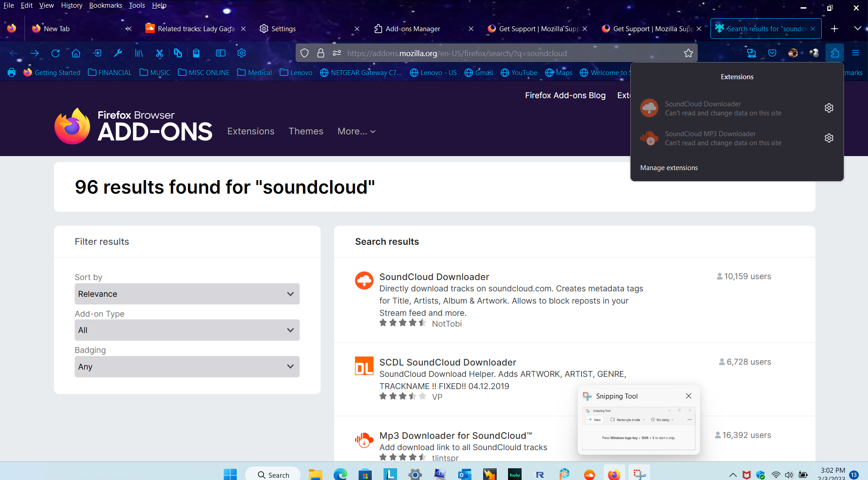
Task: Open settings gear for SoundCloud MP3 Downloader
Action: (x=829, y=138)
